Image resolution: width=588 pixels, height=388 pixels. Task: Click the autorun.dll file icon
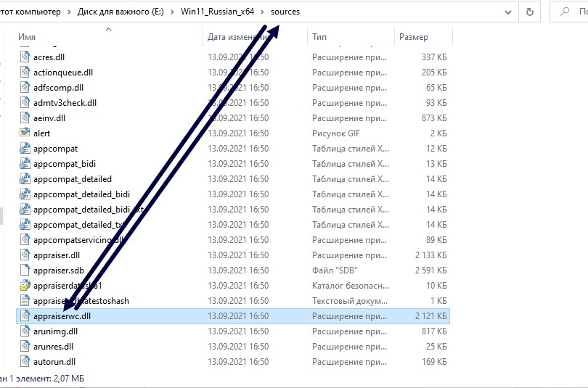25,362
